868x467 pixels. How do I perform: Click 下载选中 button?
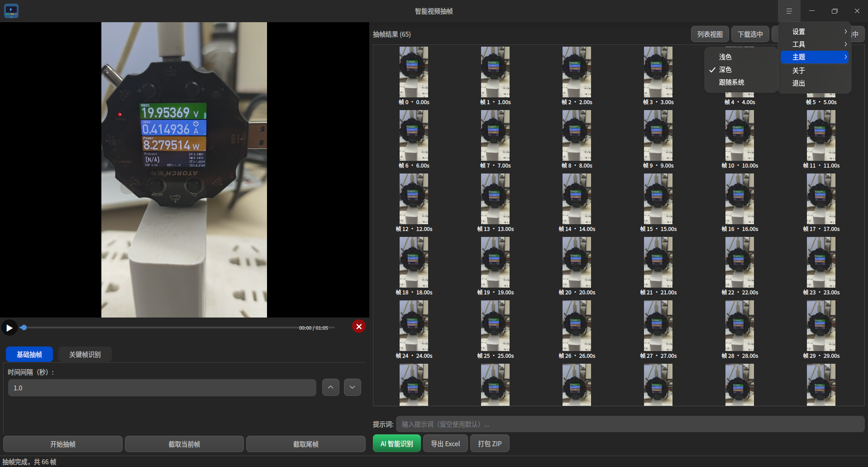pyautogui.click(x=750, y=34)
